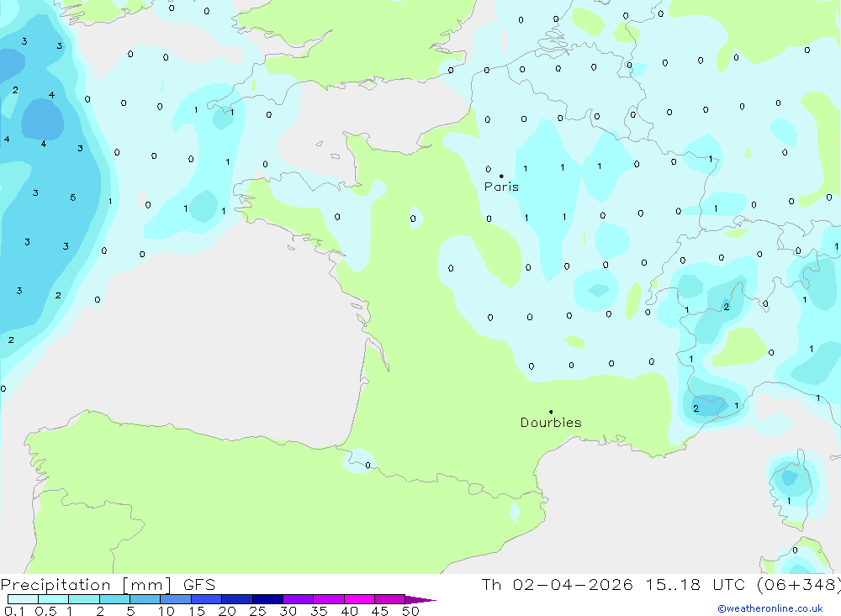Select the 30 to 35 mm legend swatch
Image resolution: width=841 pixels, height=616 pixels.
[x=299, y=599]
